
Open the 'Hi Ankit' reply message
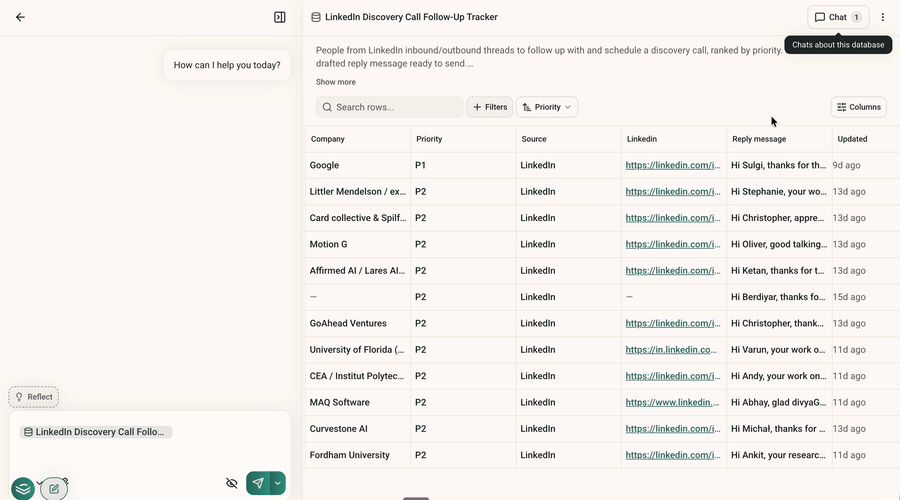(779, 455)
